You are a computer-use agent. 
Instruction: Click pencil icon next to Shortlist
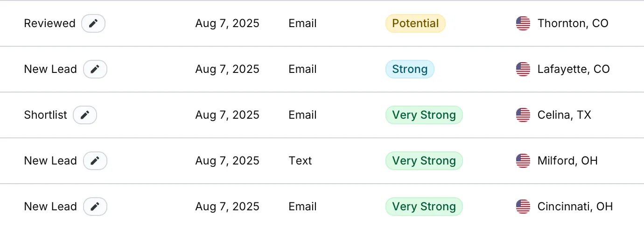click(85, 115)
